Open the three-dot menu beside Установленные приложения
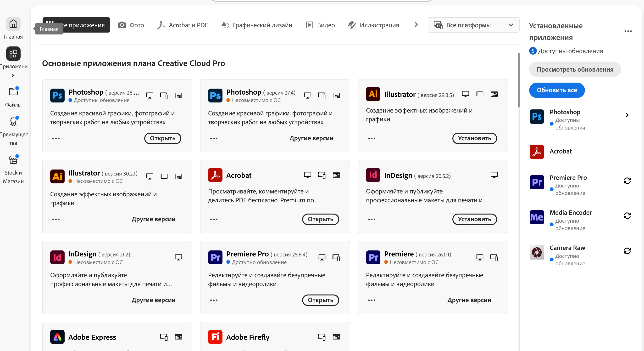 [x=628, y=31]
